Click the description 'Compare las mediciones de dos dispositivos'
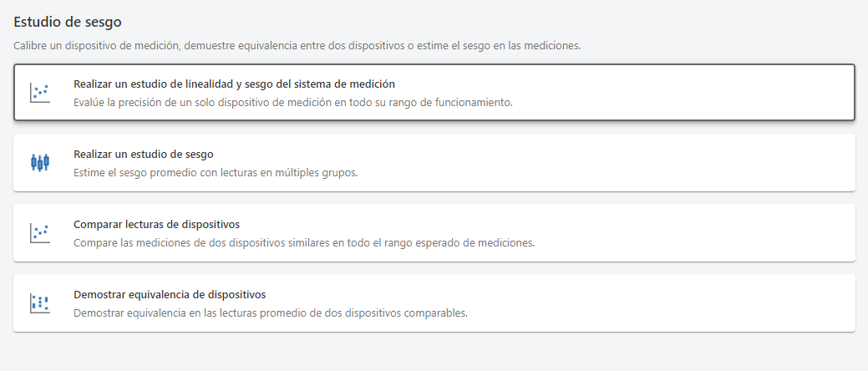 coord(303,243)
